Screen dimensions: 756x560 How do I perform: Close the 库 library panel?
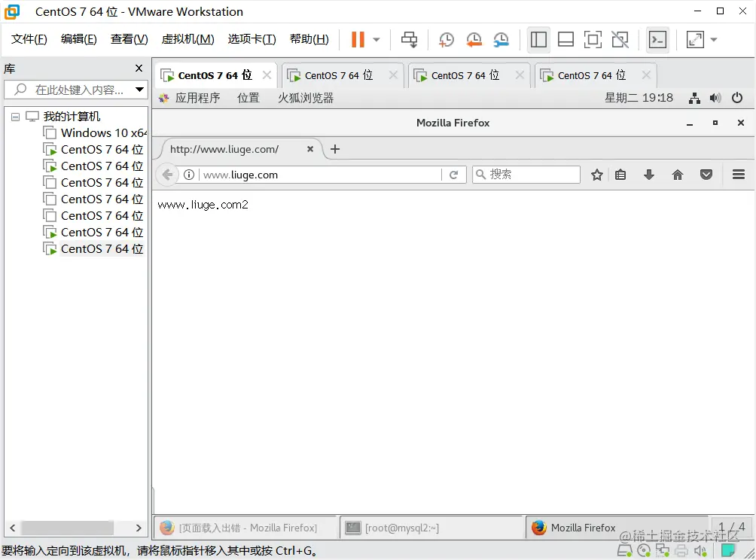pos(139,68)
